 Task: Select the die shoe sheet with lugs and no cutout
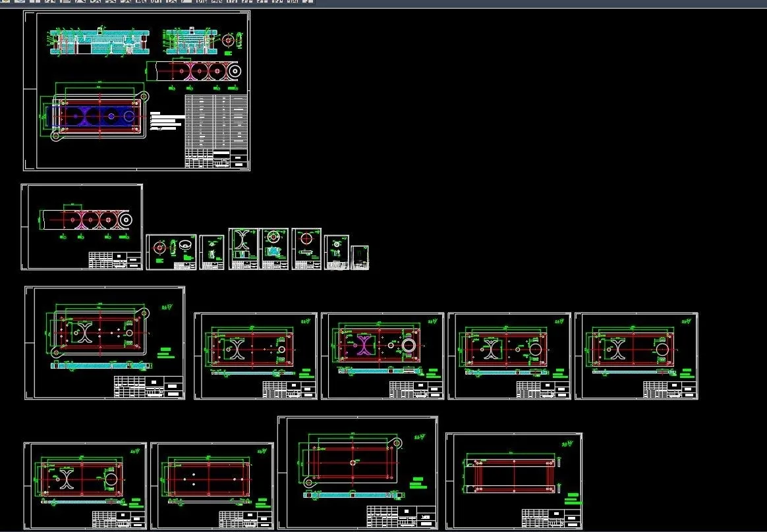coord(358,473)
